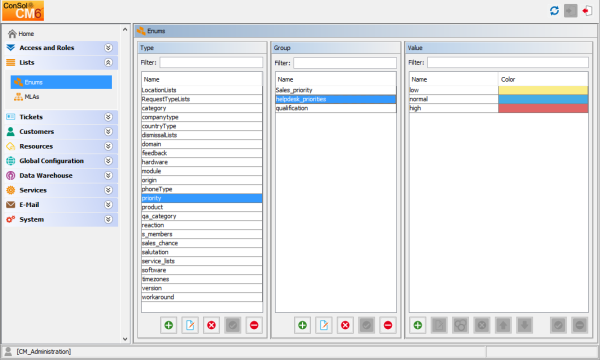This screenshot has height=360, width=600.
Task: Select the category type row
Action: click(x=202, y=108)
